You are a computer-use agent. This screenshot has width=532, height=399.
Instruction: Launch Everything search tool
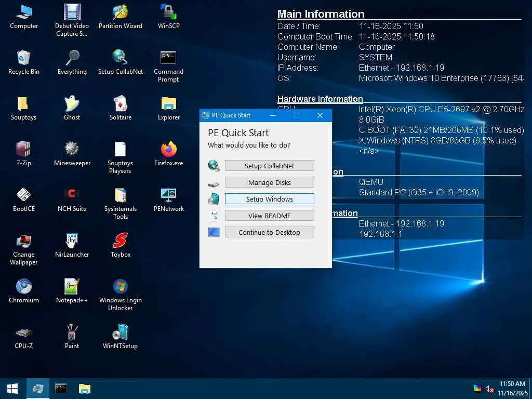tap(72, 62)
